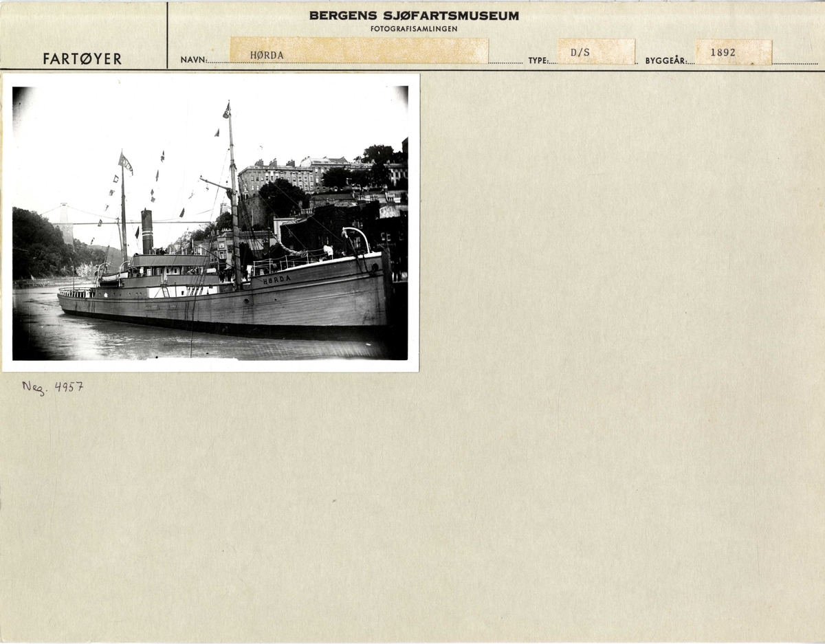825x644 pixels.
Task: Click the HØRDA name painted on ship's bow
Action: click(276, 280)
